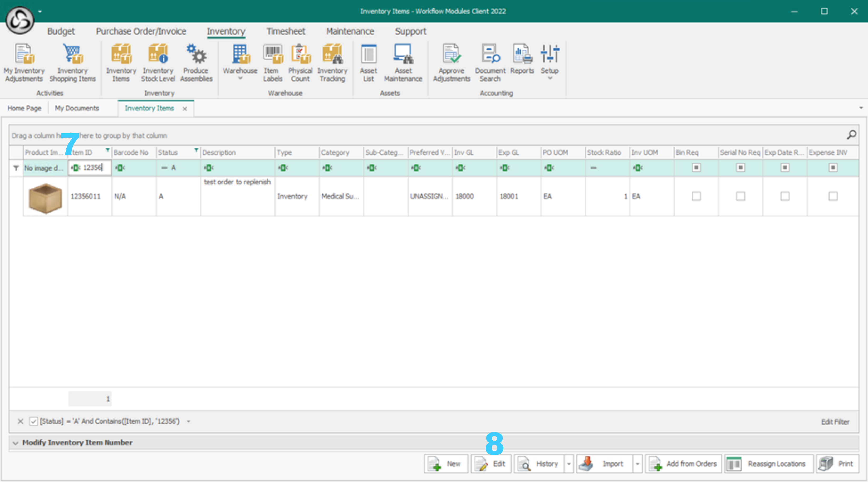Screen dimensions: 868x482
Task: Collapse the Modify Inventory Item Number section
Action: coord(16,443)
